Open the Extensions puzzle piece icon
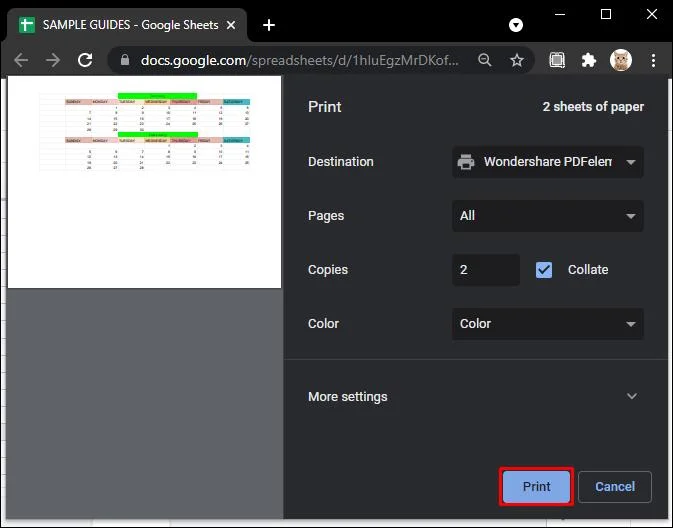 [588, 60]
